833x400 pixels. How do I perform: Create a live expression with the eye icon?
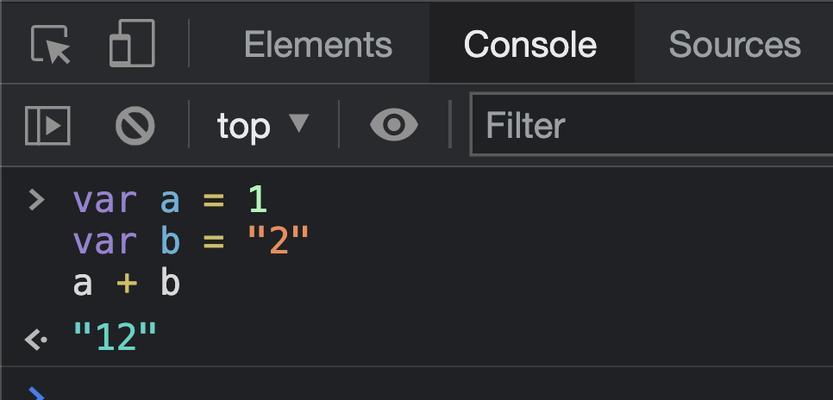(394, 125)
